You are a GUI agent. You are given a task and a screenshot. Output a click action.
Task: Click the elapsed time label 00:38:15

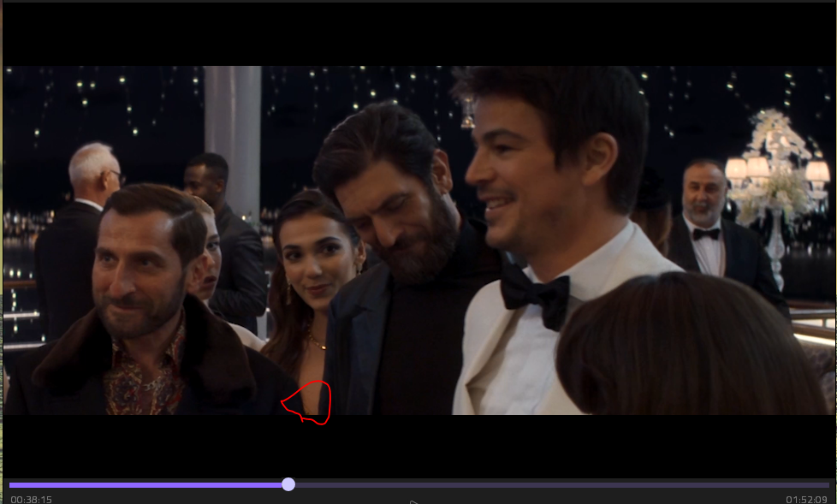pyautogui.click(x=32, y=499)
